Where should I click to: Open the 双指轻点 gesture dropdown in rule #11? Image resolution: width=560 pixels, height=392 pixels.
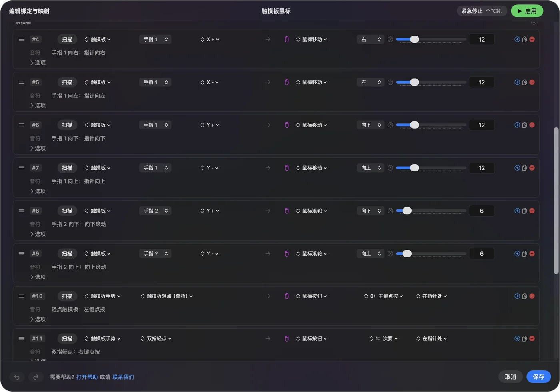[156, 338]
